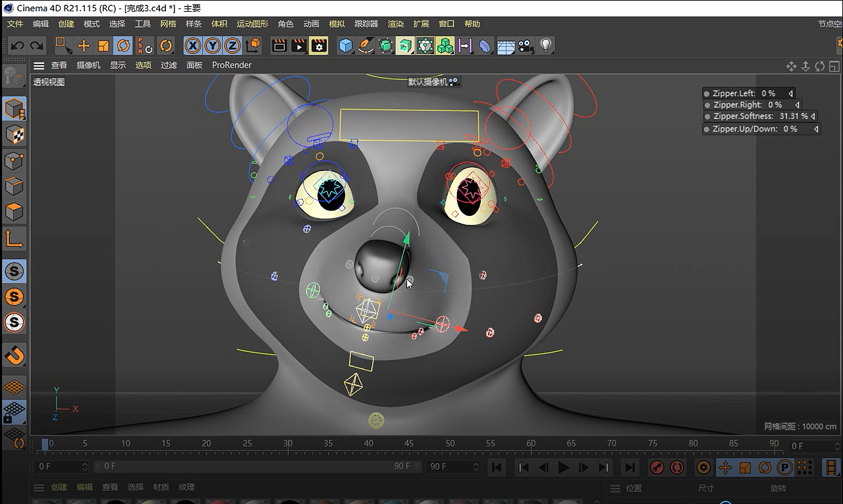The height and width of the screenshot is (504, 843).
Task: Open the 运动图形 menu
Action: coord(253,24)
